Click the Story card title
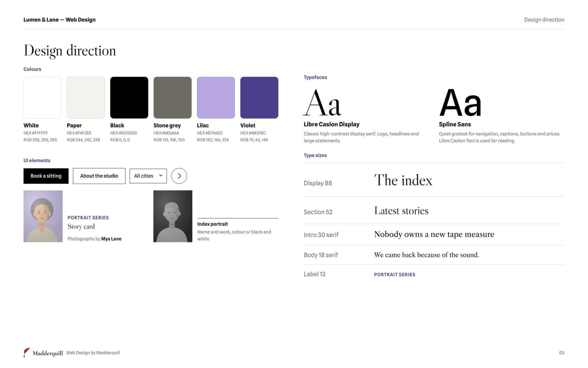This screenshot has height=368, width=588. click(81, 227)
